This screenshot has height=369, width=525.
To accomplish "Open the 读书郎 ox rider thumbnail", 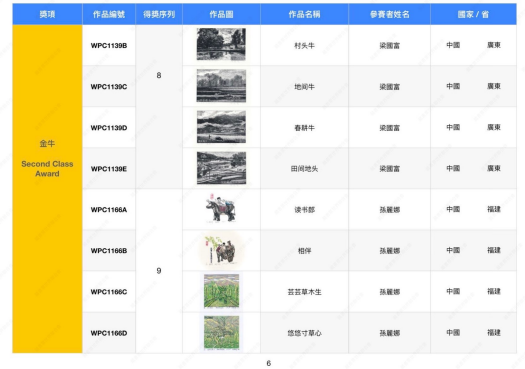I will click(x=221, y=208).
